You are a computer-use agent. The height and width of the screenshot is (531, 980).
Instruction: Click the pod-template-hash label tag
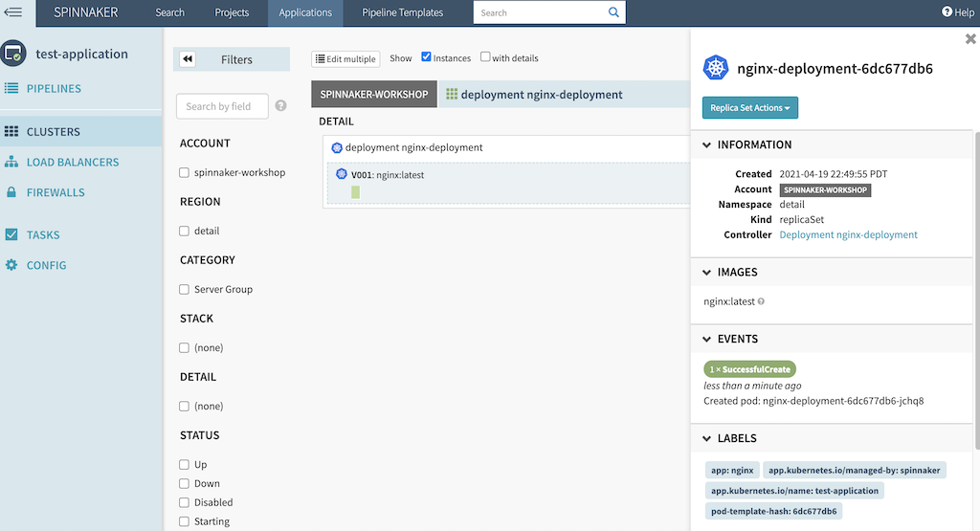(773, 511)
